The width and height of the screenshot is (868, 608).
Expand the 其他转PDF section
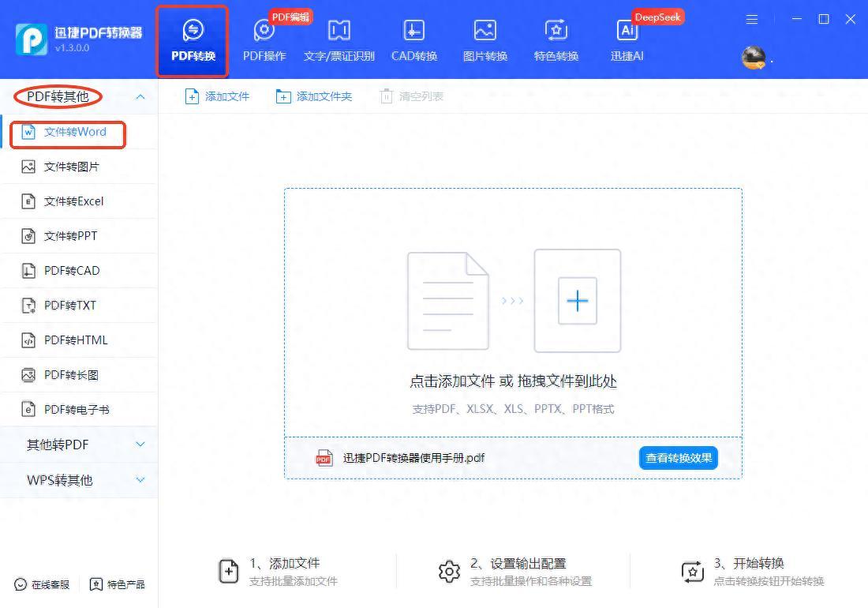(x=140, y=445)
